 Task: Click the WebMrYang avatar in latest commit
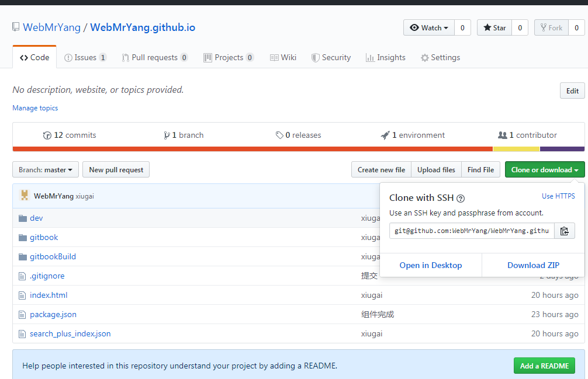[x=25, y=196]
